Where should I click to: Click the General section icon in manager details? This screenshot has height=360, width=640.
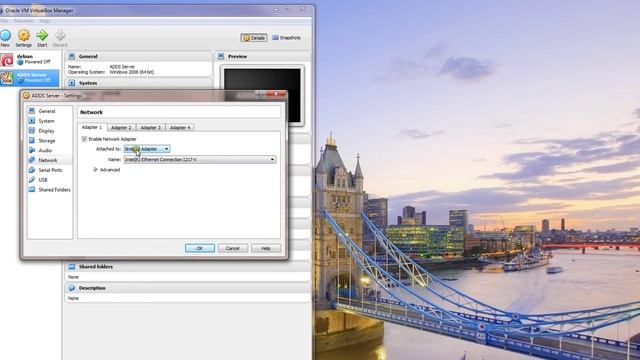[72, 56]
